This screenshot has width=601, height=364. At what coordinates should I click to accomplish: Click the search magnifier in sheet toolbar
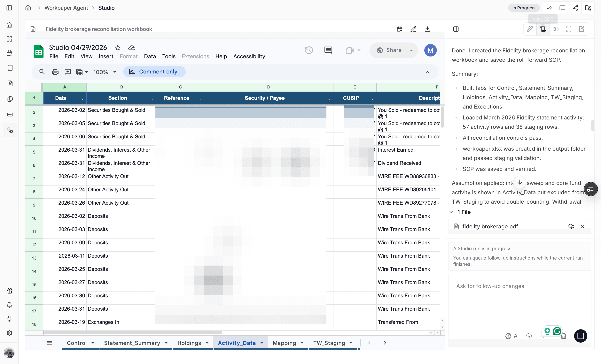pyautogui.click(x=42, y=72)
